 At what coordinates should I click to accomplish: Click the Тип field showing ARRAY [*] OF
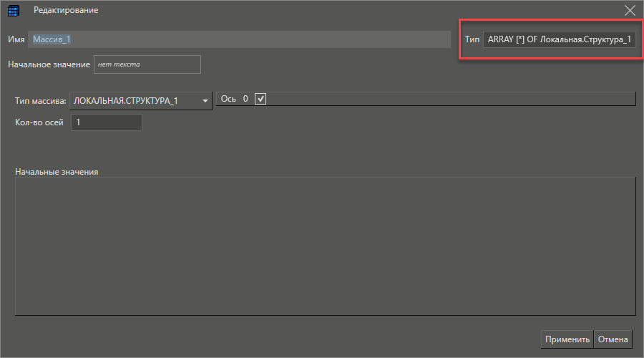coord(559,40)
